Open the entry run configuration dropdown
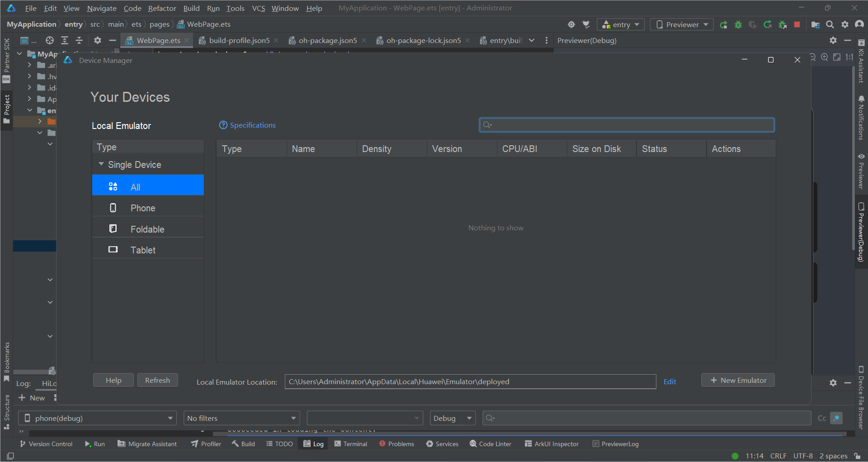 pos(621,24)
